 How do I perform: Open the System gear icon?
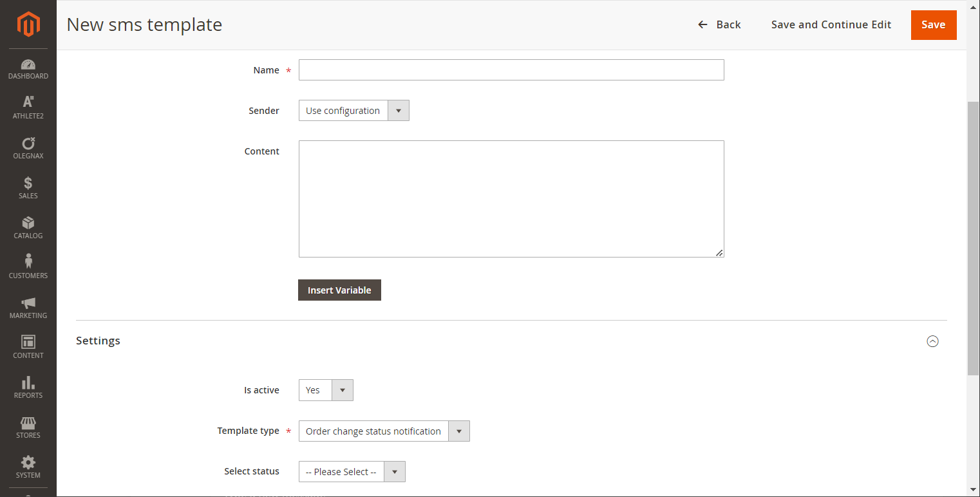pyautogui.click(x=28, y=462)
